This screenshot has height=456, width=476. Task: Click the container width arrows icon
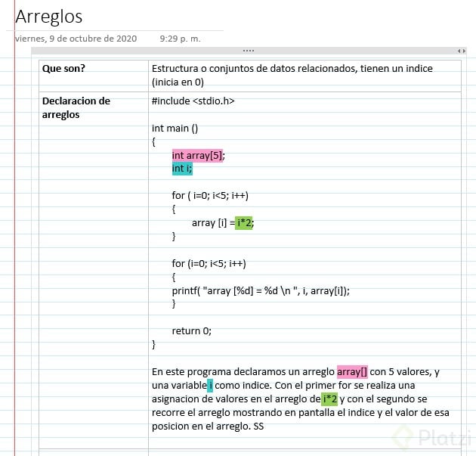tap(462, 51)
